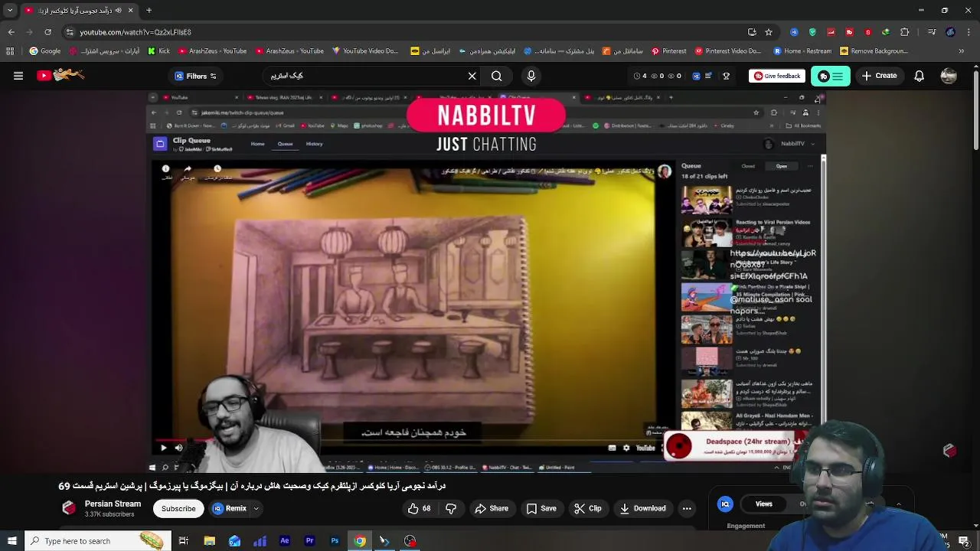Image resolution: width=980 pixels, height=551 pixels.
Task: Click the Download button
Action: point(642,508)
